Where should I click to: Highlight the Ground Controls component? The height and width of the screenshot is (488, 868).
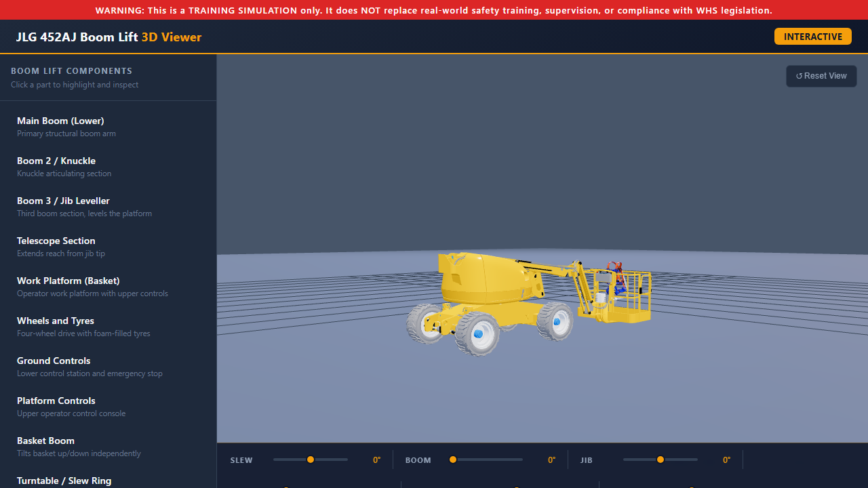tap(108, 367)
